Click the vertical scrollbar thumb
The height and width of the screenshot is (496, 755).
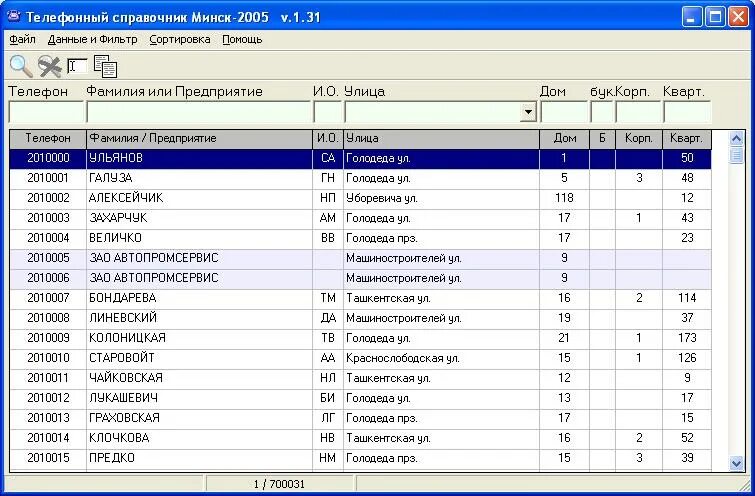[736, 156]
